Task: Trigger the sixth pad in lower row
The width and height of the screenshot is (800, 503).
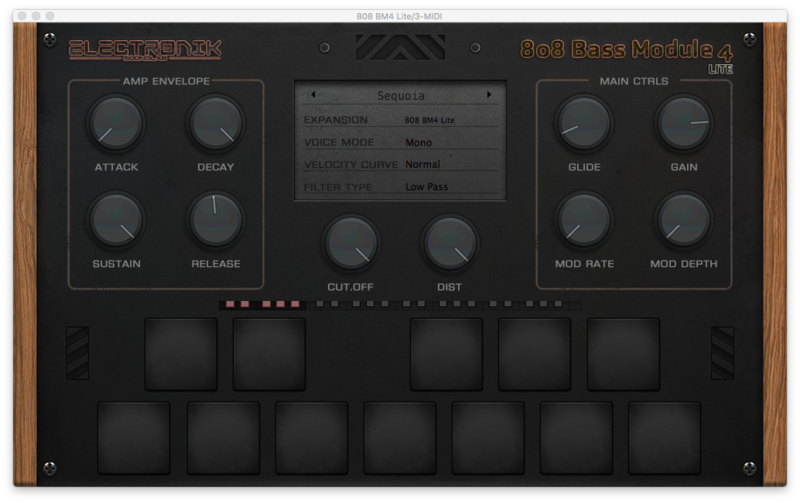Action: [x=577, y=438]
